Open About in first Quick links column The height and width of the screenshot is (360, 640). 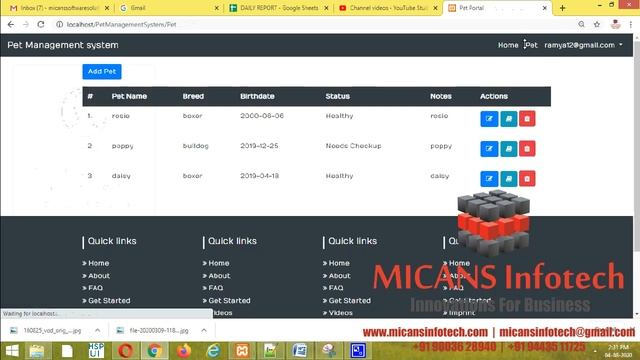pyautogui.click(x=99, y=276)
